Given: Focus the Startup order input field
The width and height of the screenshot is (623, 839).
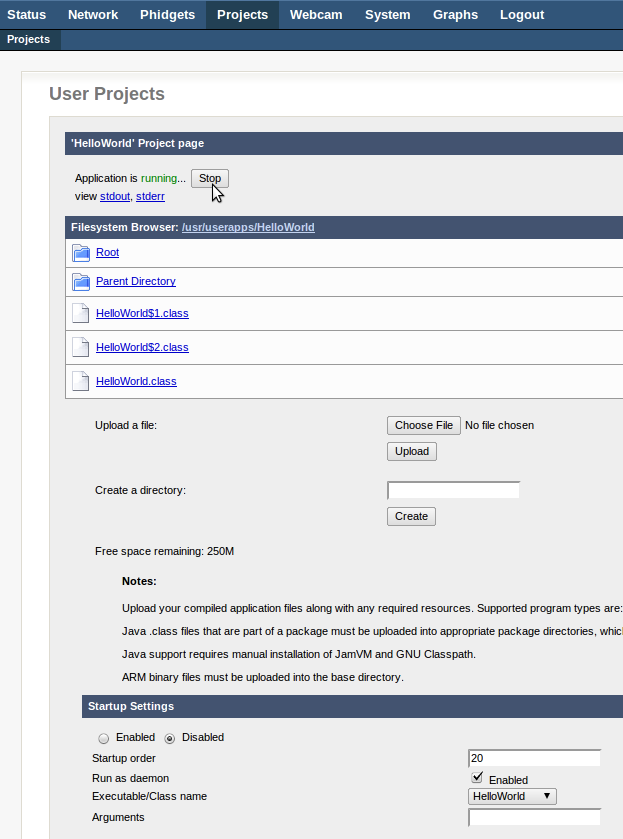Looking at the screenshot, I should point(534,759).
